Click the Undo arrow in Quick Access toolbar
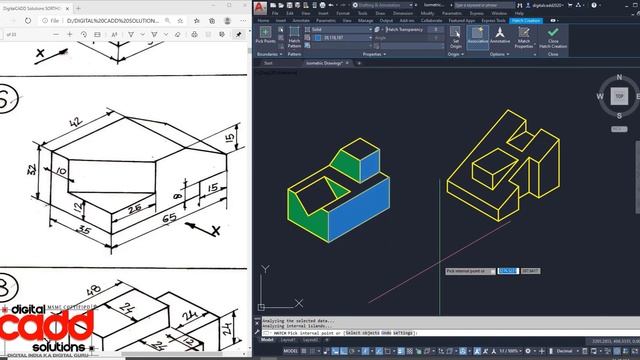The height and width of the screenshot is (360, 640). point(331,5)
